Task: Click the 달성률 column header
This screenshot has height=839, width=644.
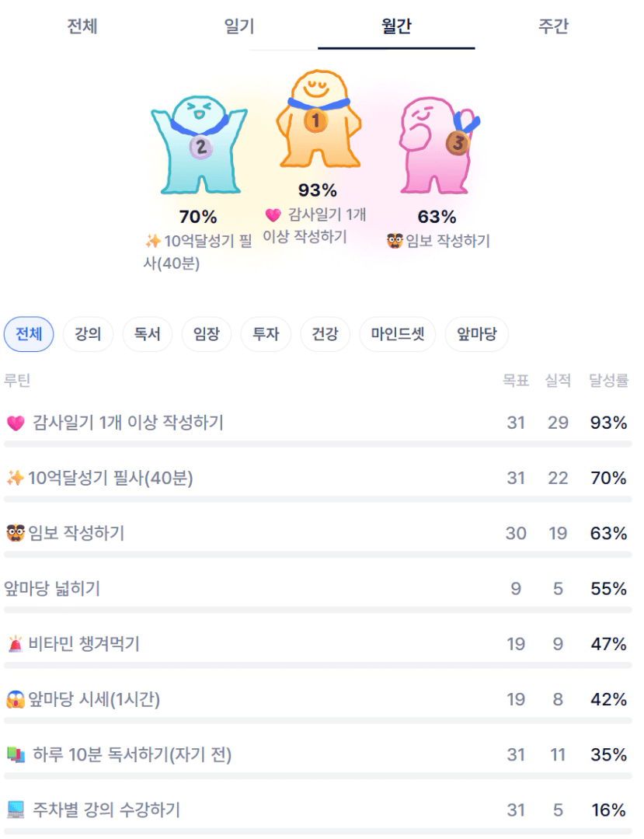Action: click(x=608, y=381)
